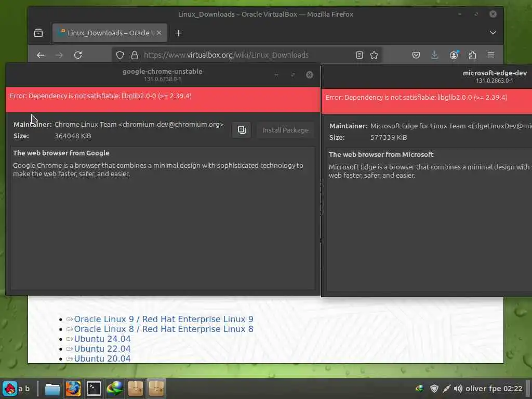This screenshot has height=399, width=532.
Task: Go back using Firefox back arrow
Action: click(x=41, y=55)
